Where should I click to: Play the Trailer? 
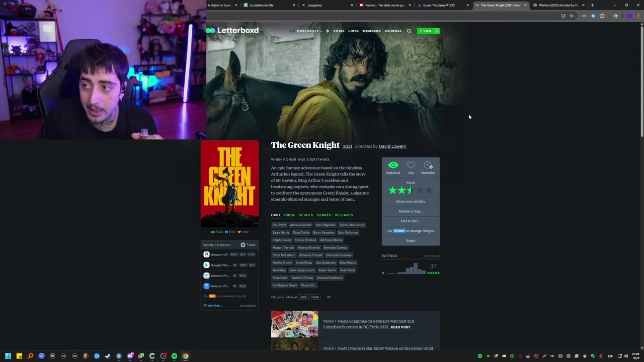click(249, 245)
